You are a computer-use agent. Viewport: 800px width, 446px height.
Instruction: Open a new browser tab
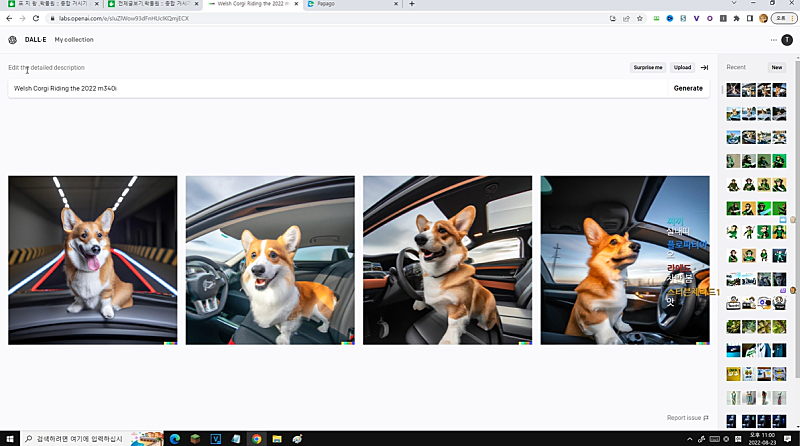pos(411,4)
